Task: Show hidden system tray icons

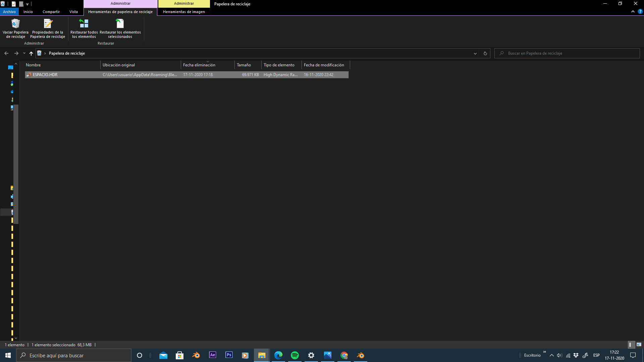Action: [551, 355]
